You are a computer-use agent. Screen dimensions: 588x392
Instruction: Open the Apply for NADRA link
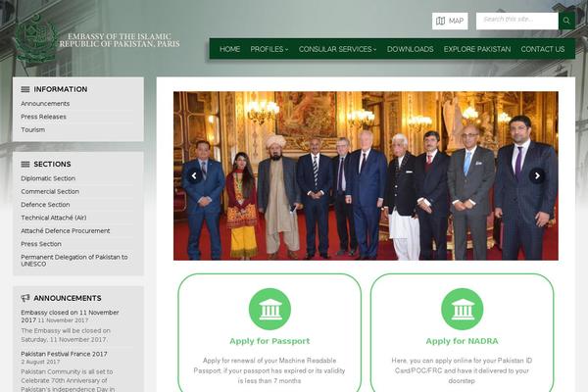pos(462,341)
